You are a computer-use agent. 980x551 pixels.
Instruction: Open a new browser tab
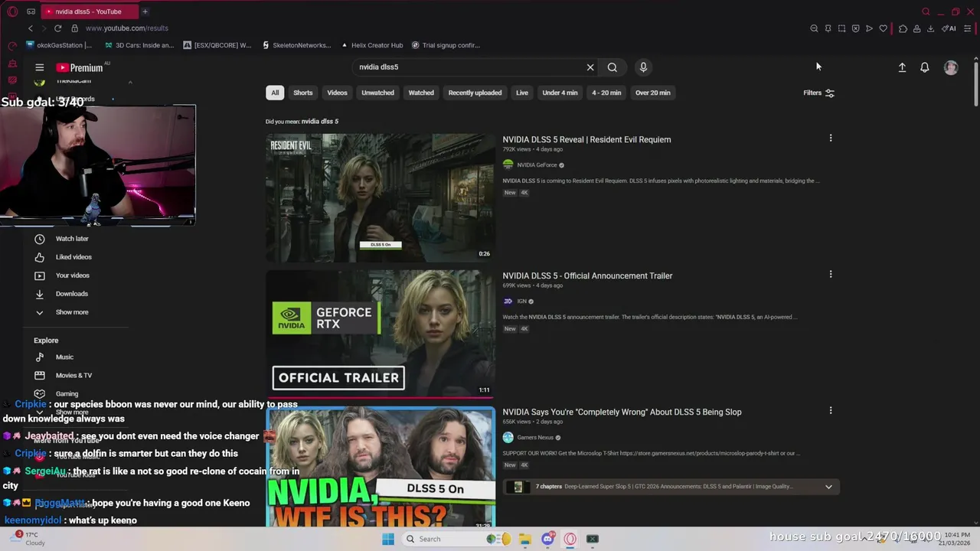point(145,11)
